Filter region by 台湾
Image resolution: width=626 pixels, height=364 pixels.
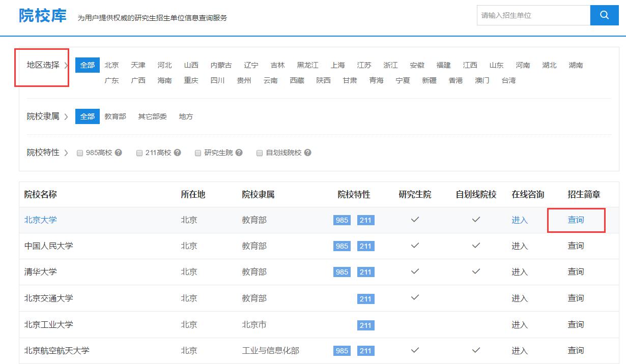509,80
